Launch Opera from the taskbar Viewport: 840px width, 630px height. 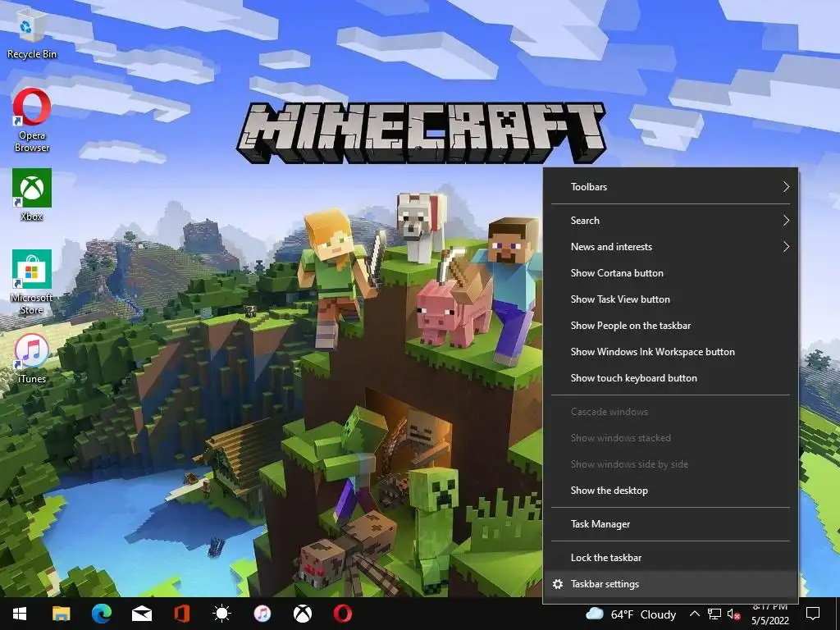point(343,614)
